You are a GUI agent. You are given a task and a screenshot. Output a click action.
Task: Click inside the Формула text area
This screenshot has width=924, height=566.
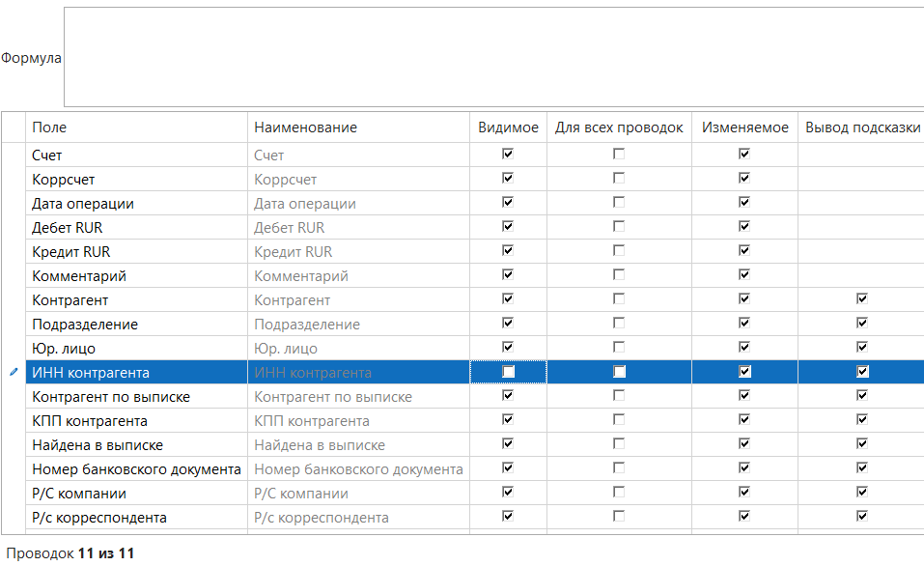tap(492, 57)
